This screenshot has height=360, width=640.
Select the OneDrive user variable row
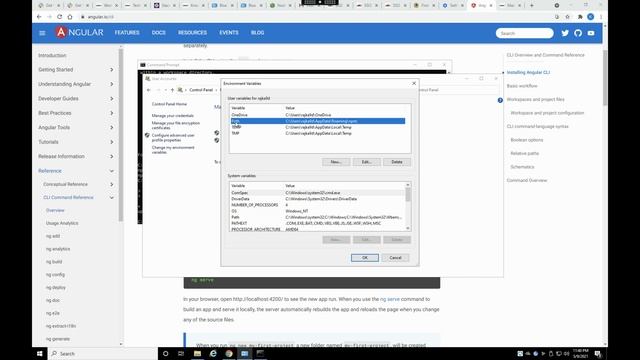pos(317,115)
